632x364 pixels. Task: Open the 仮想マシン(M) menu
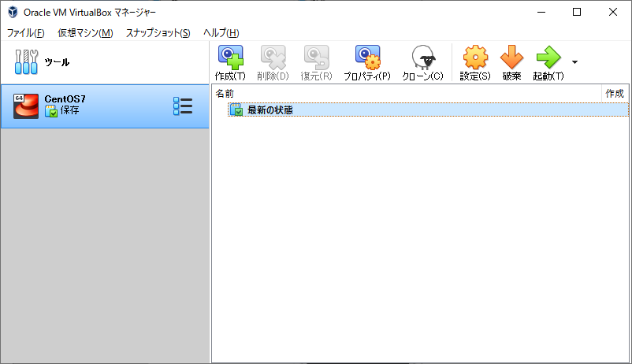[x=85, y=32]
